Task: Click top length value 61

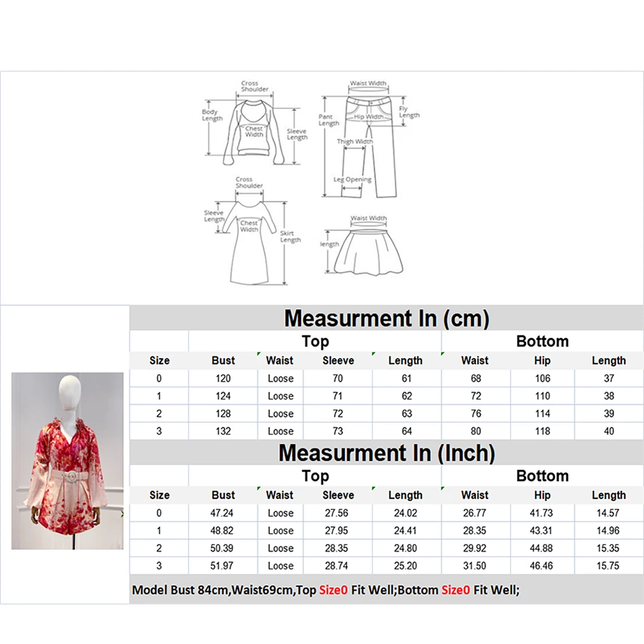Action: click(x=407, y=378)
